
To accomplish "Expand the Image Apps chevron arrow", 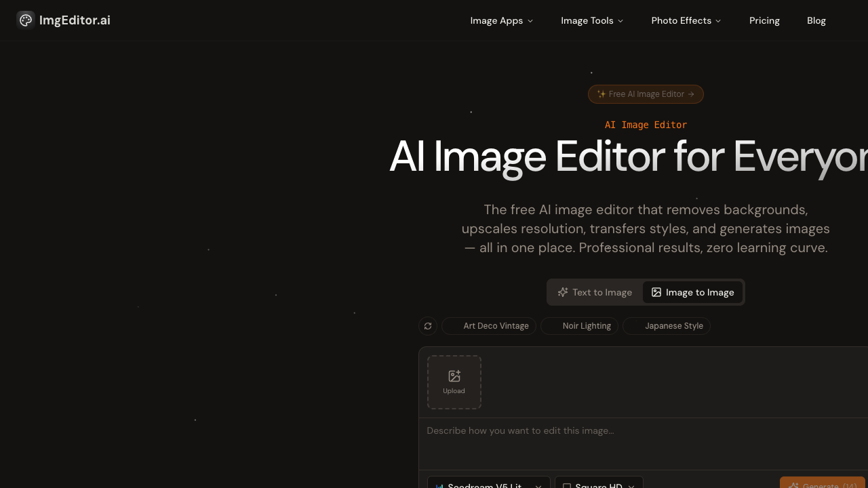I will coord(530,21).
